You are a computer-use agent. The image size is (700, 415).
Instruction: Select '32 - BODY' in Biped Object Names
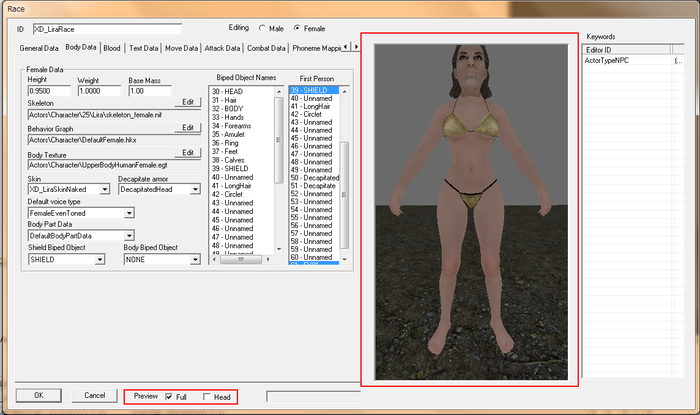click(x=227, y=108)
